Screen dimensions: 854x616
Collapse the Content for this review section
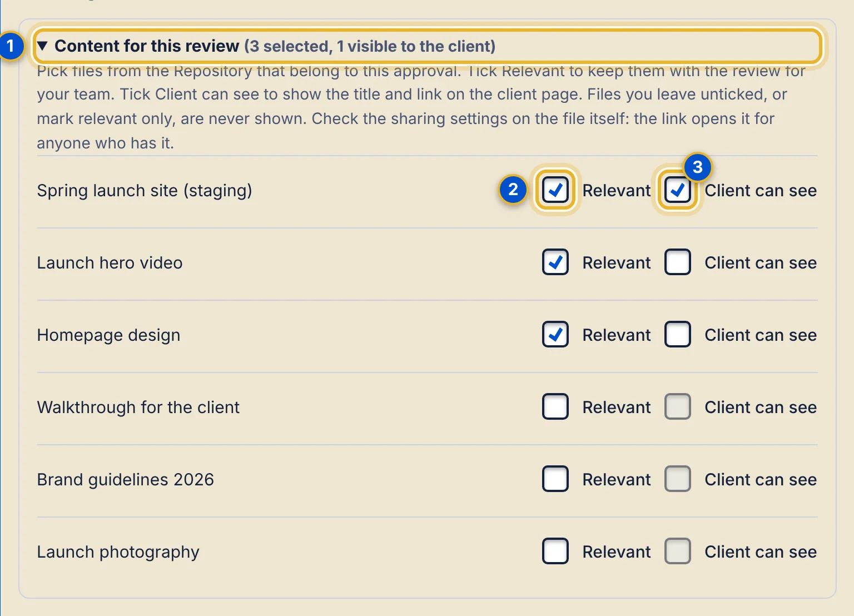(x=427, y=46)
